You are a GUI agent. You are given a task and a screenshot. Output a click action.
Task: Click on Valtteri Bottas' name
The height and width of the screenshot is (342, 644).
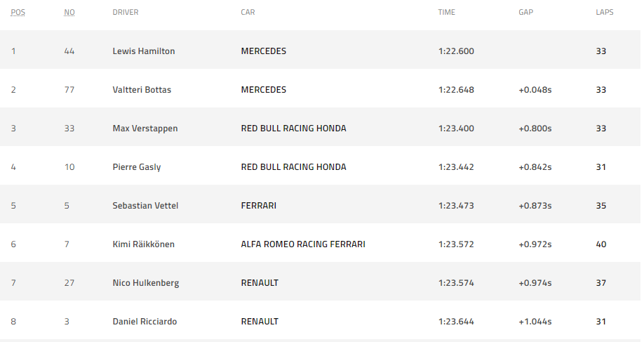tap(142, 90)
